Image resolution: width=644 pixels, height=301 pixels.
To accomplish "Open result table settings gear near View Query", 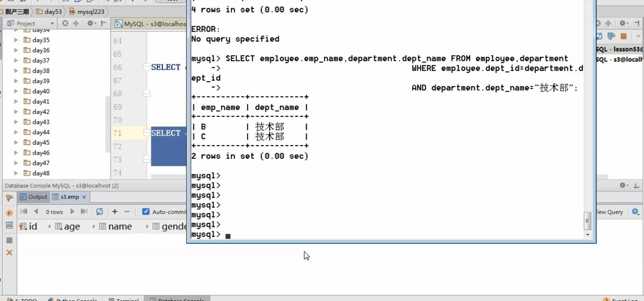I will 635,212.
